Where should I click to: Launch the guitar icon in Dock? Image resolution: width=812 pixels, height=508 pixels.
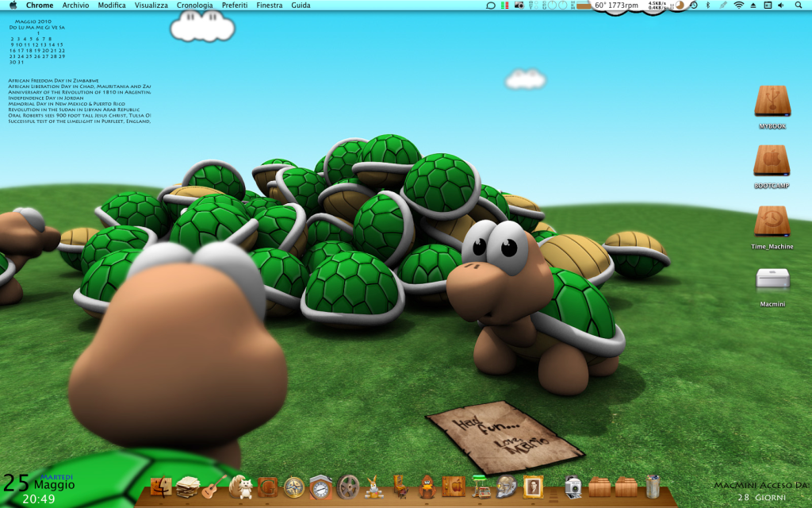pos(214,487)
